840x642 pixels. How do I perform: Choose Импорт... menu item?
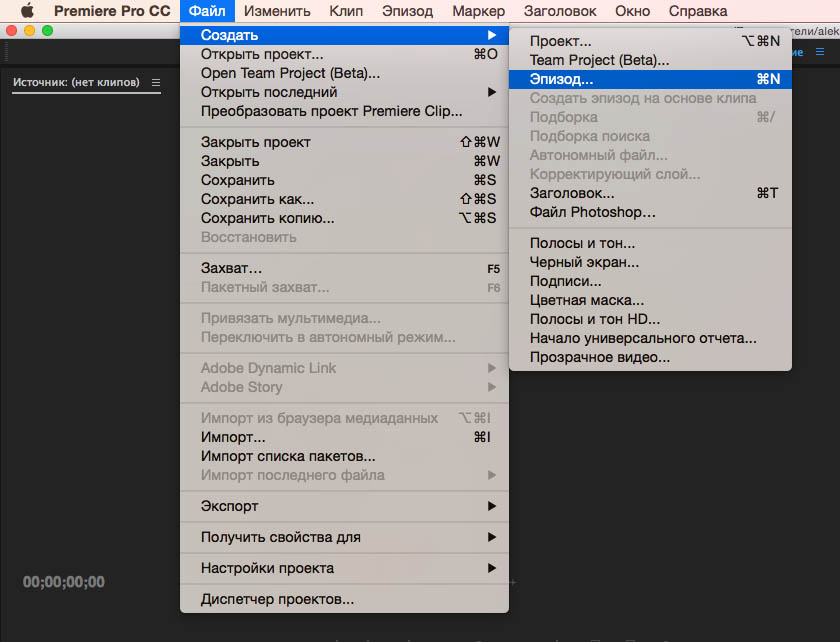pyautogui.click(x=344, y=437)
